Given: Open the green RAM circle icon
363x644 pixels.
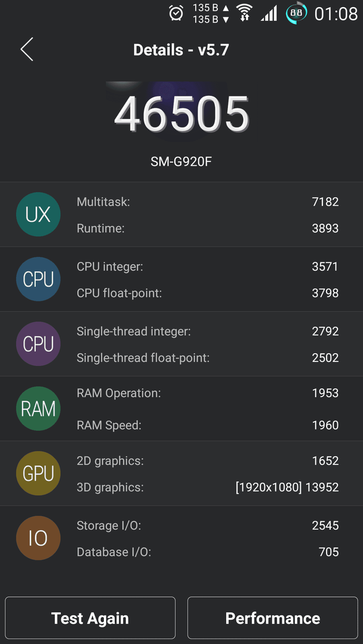Looking at the screenshot, I should point(38,408).
